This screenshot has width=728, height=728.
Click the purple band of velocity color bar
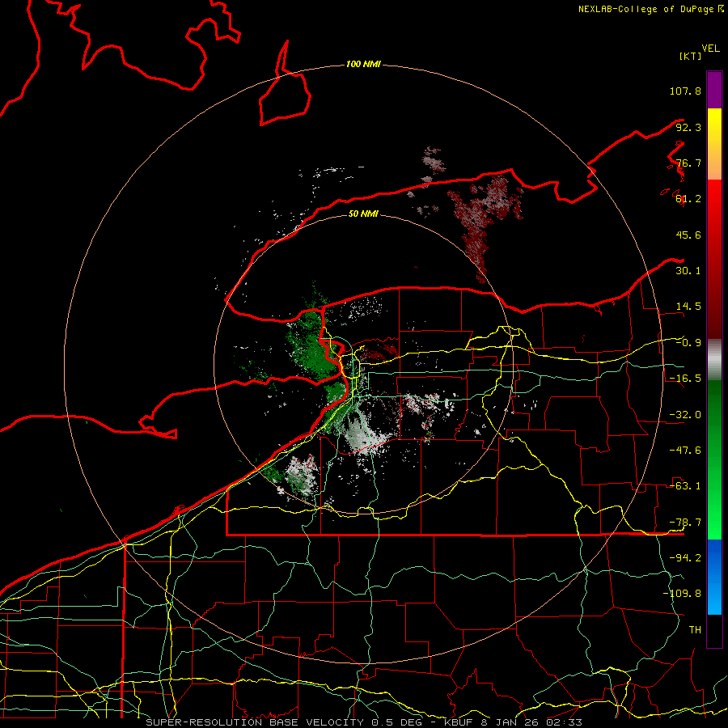coord(714,90)
